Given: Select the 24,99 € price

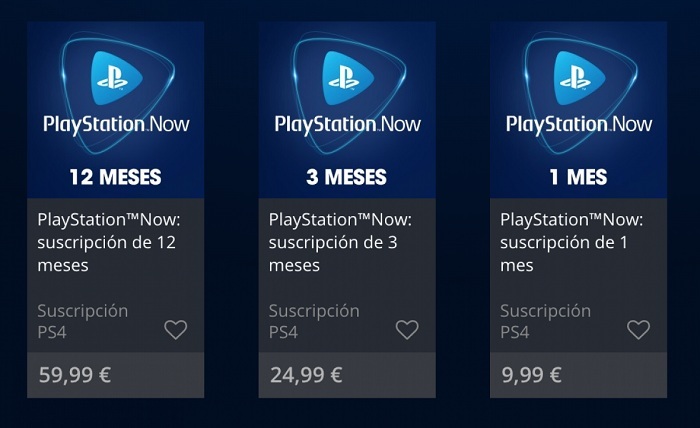Looking at the screenshot, I should tap(306, 376).
